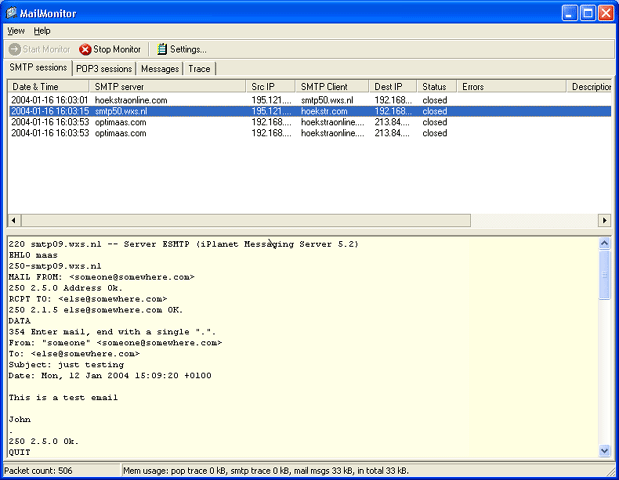
Task: Click the 'RCPT TO: <else@somewhere.com>' line
Action: [88, 299]
